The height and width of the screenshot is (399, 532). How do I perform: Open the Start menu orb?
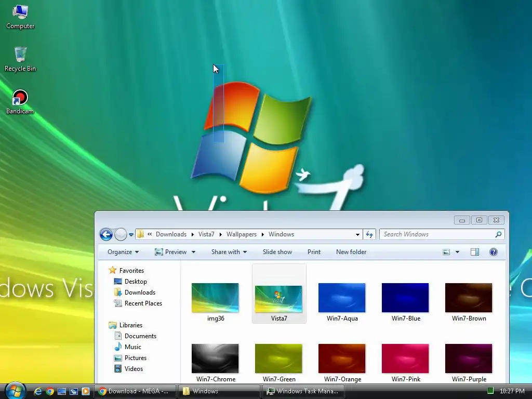point(15,391)
